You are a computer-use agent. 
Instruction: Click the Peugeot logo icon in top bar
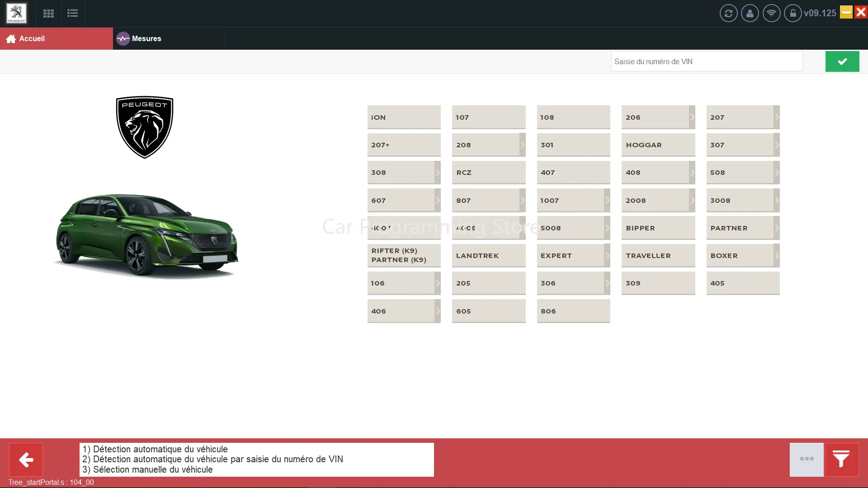(16, 13)
